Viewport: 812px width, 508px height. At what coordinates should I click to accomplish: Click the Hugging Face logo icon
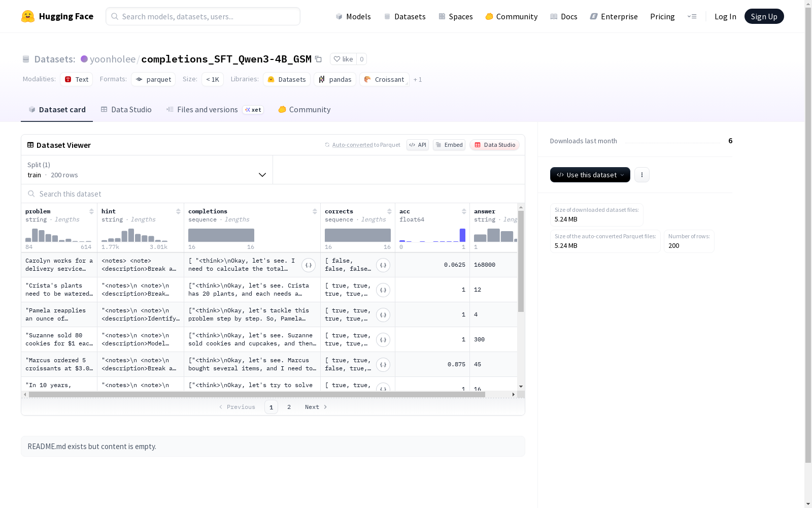coord(28,16)
